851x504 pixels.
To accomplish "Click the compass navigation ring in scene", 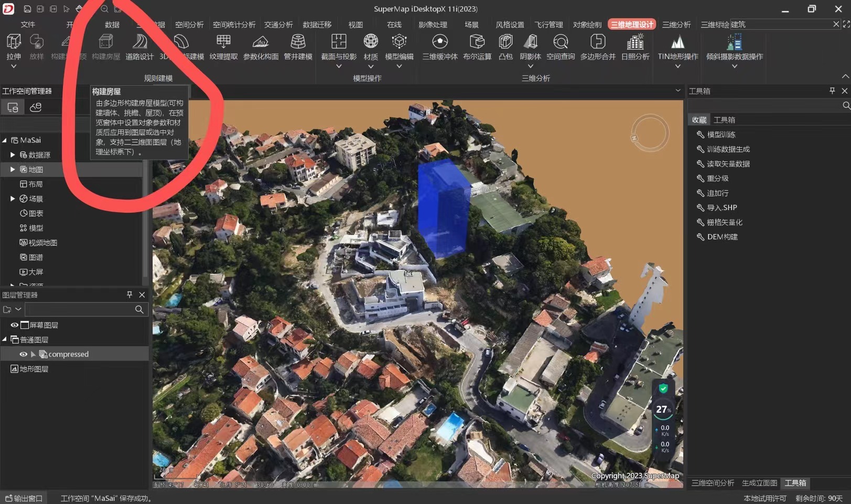I will pyautogui.click(x=650, y=134).
